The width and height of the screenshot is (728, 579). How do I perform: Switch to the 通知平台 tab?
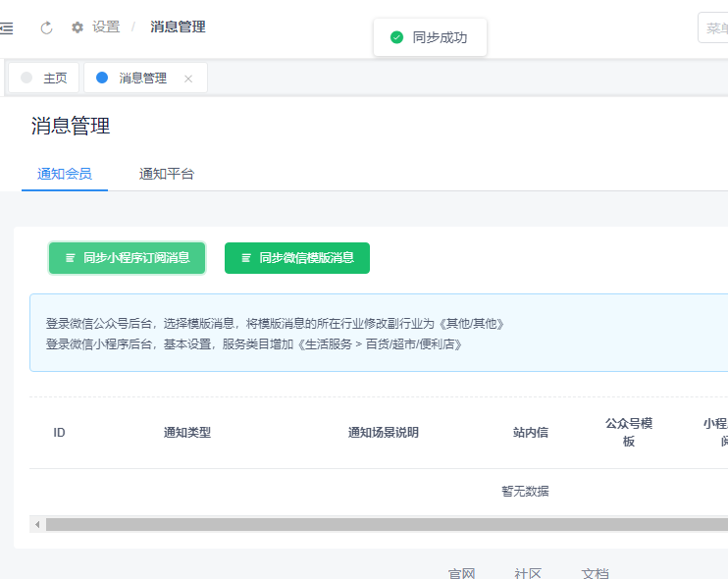(167, 174)
